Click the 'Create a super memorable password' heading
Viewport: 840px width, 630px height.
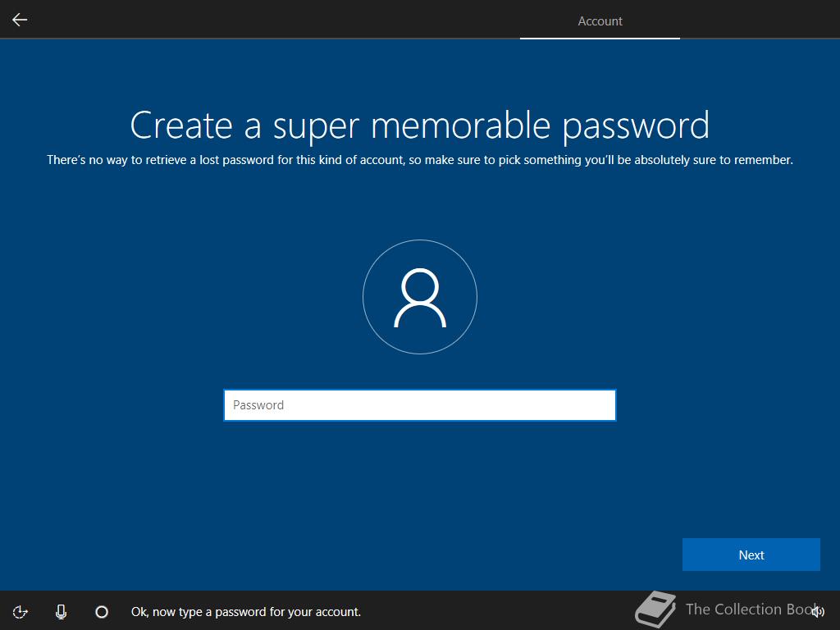point(420,126)
